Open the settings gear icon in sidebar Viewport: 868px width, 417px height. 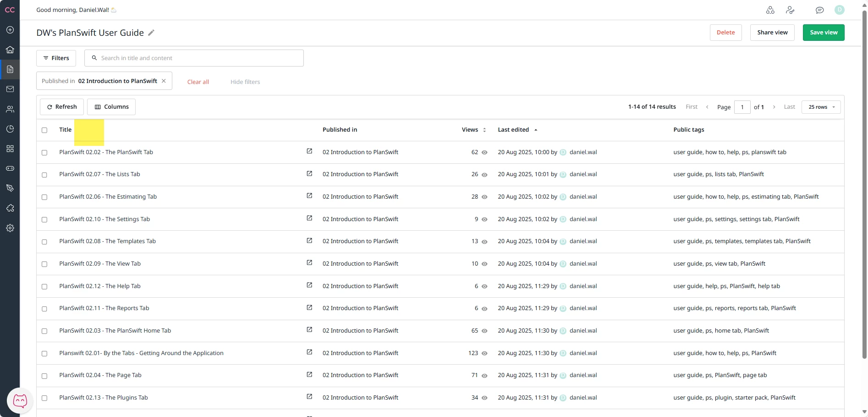pos(10,228)
